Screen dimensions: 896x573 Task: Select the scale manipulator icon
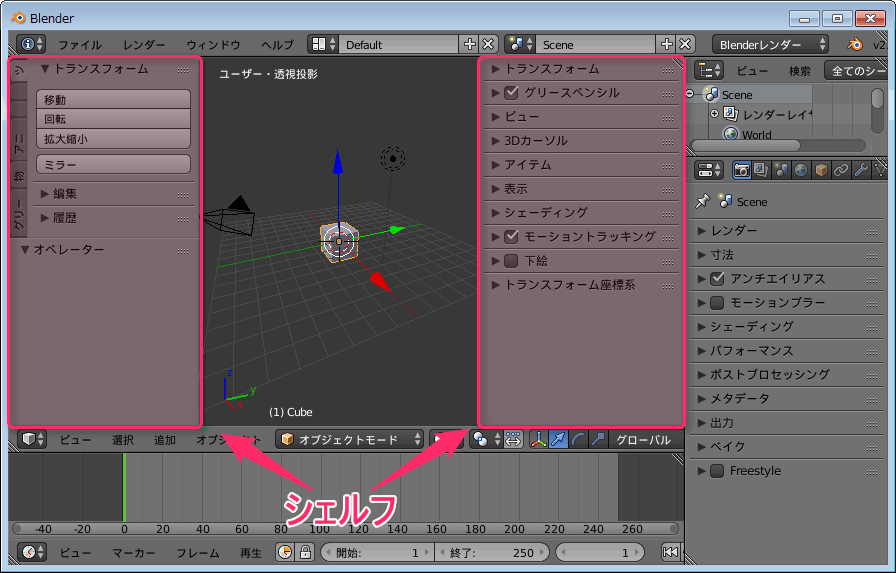(598, 439)
